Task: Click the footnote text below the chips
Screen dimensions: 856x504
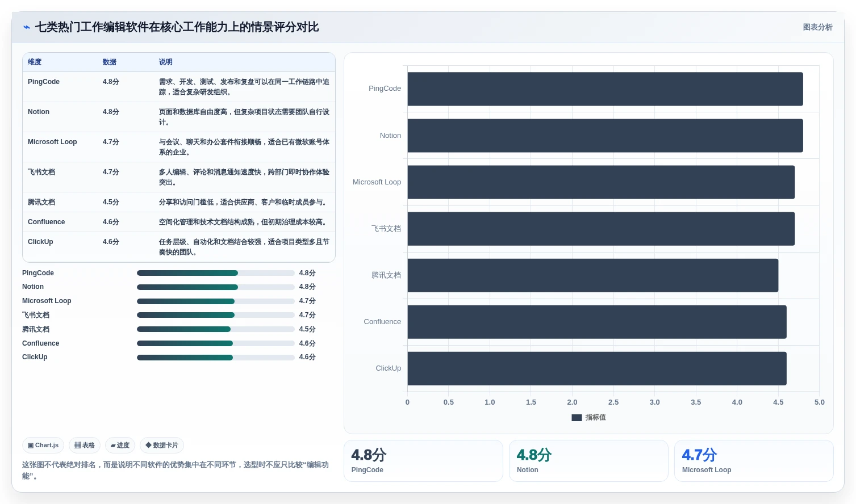Action: pos(176,470)
